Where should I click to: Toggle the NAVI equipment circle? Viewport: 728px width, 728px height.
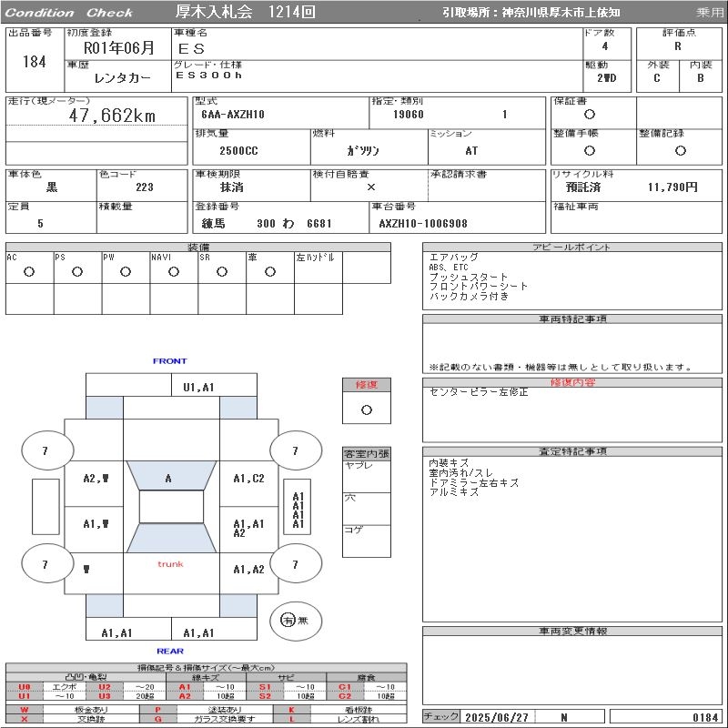coord(174,271)
